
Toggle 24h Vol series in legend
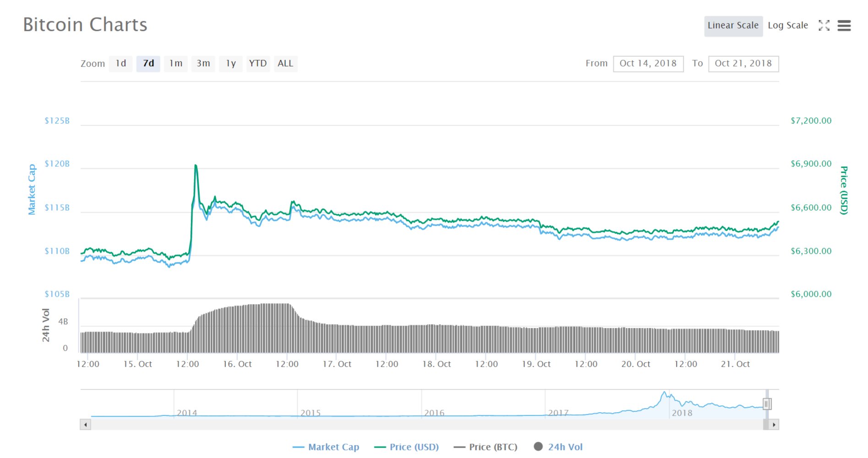pos(558,447)
